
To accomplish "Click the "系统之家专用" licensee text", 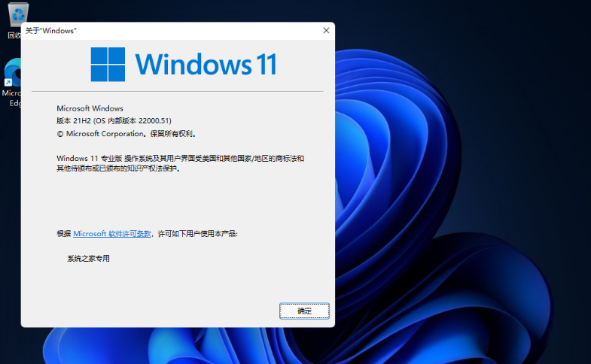I will (x=89, y=259).
